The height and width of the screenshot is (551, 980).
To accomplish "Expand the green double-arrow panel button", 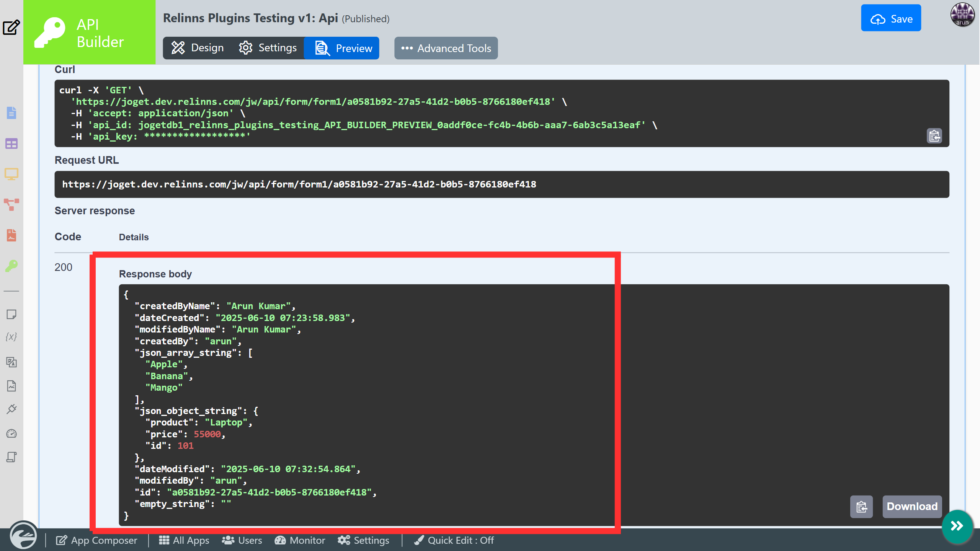I will tap(957, 526).
